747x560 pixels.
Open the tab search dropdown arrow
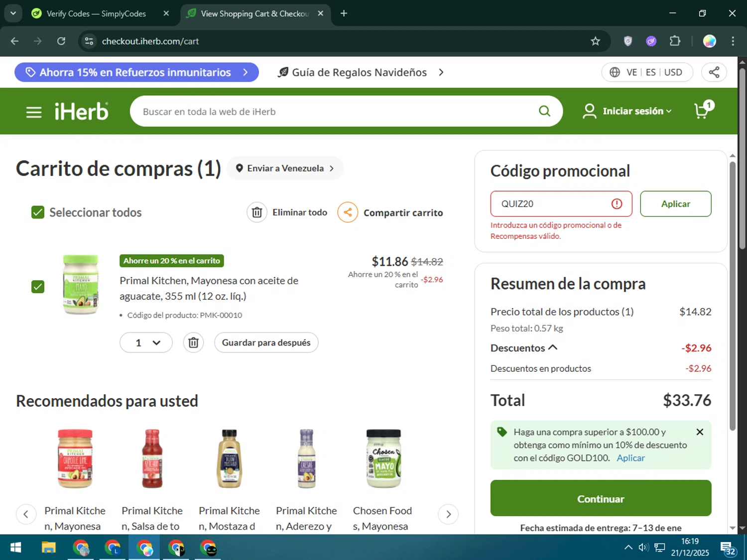[x=13, y=13]
